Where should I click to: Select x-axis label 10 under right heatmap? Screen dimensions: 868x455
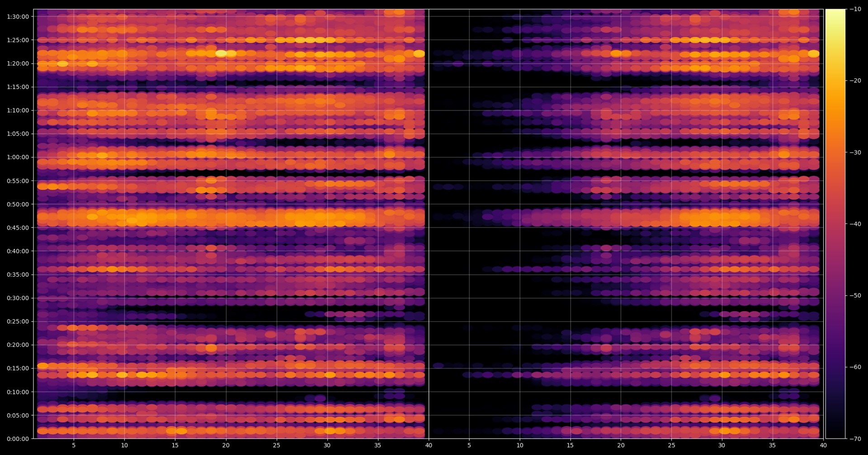tap(520, 446)
